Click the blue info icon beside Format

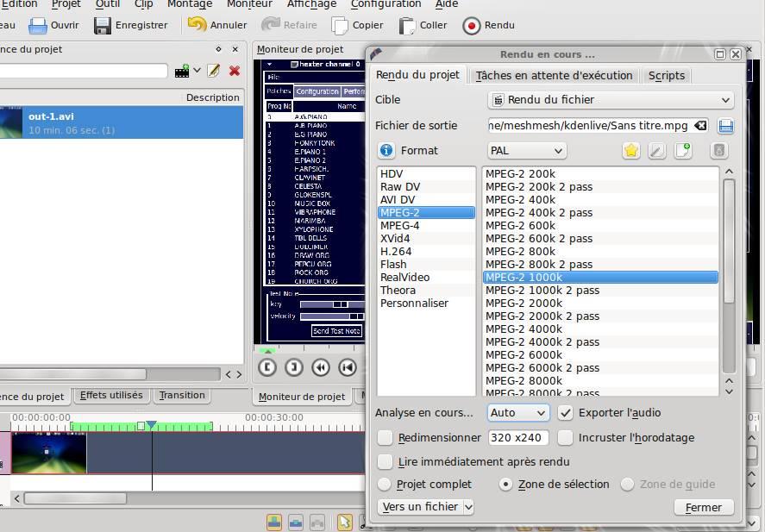click(386, 151)
